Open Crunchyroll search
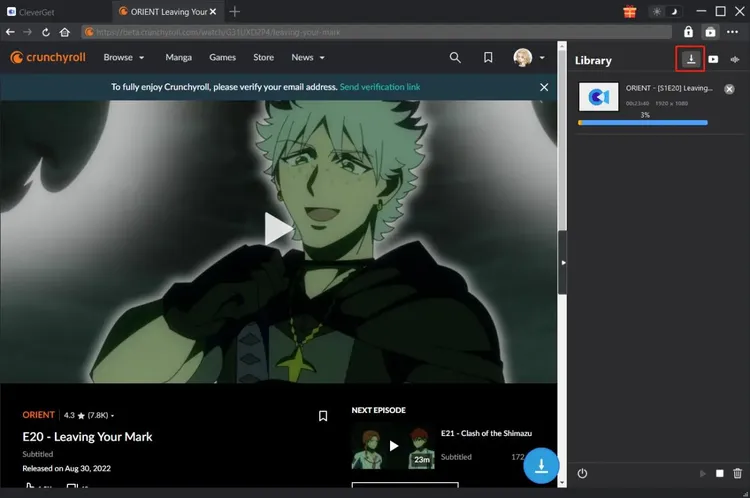The height and width of the screenshot is (498, 750). [455, 58]
